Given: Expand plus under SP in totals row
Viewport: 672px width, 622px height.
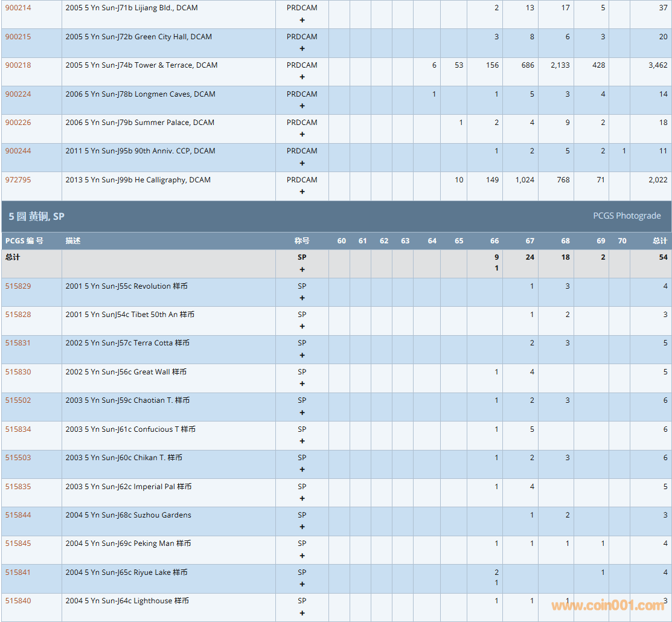Looking at the screenshot, I should (302, 269).
